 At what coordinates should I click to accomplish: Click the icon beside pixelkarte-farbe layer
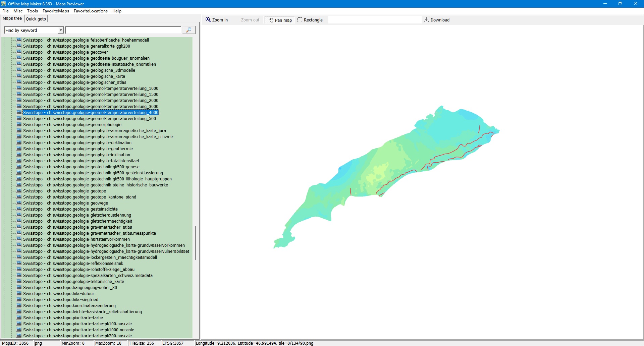tap(19, 318)
